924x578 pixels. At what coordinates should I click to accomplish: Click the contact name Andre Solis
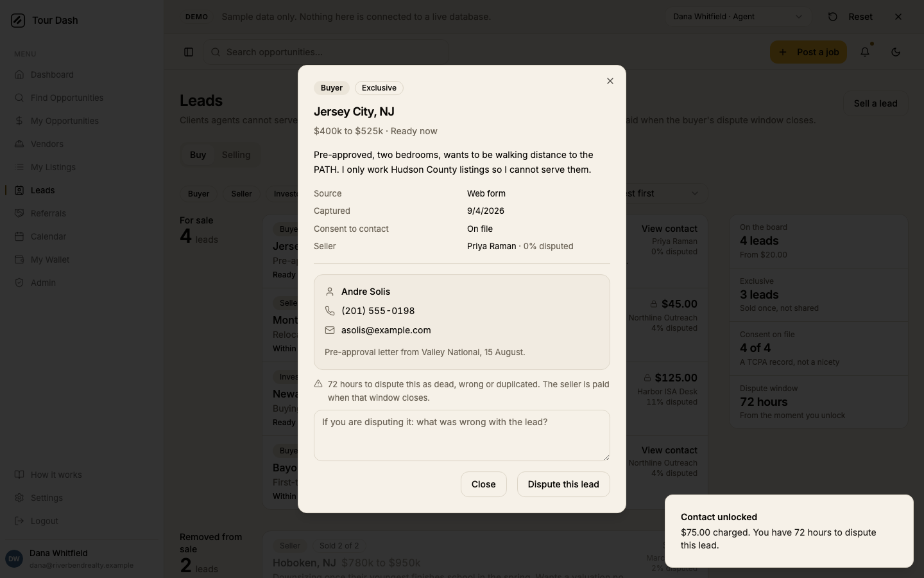(x=366, y=292)
